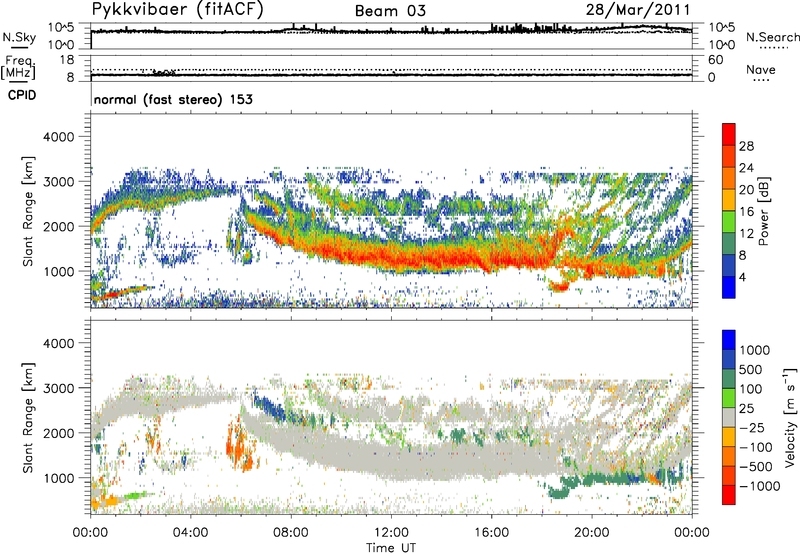Viewport: 800px width, 554px height.
Task: Click the red bottom Velocity colorbar segment
Action: (729, 495)
